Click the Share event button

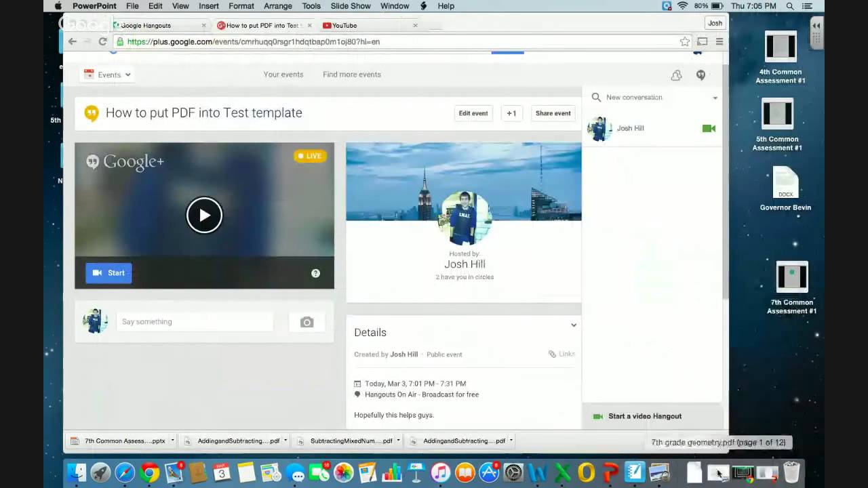tap(553, 113)
